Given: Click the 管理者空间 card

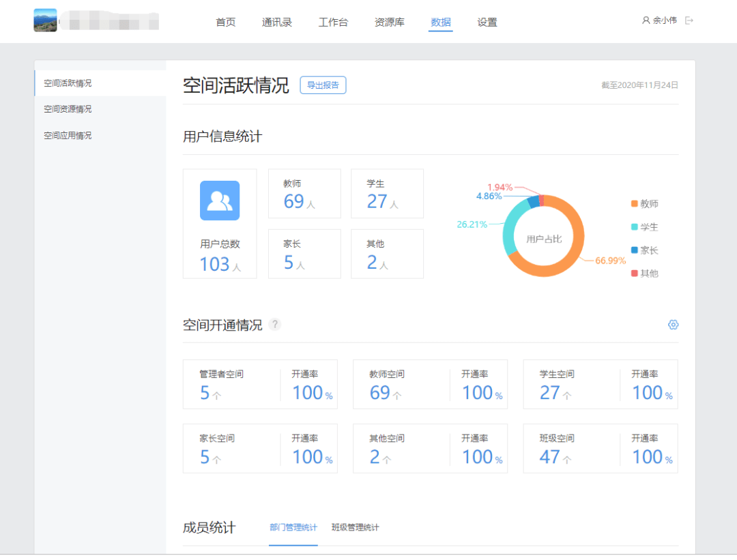Looking at the screenshot, I should 261,384.
